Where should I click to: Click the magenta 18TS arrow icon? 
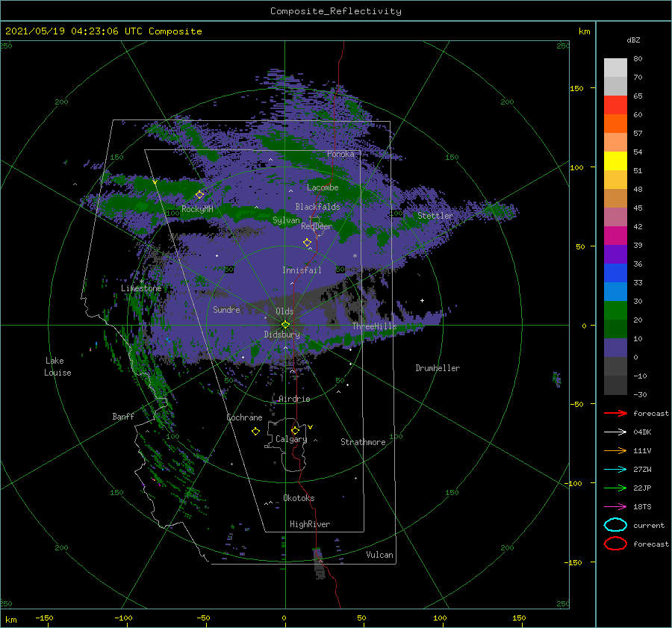615,507
